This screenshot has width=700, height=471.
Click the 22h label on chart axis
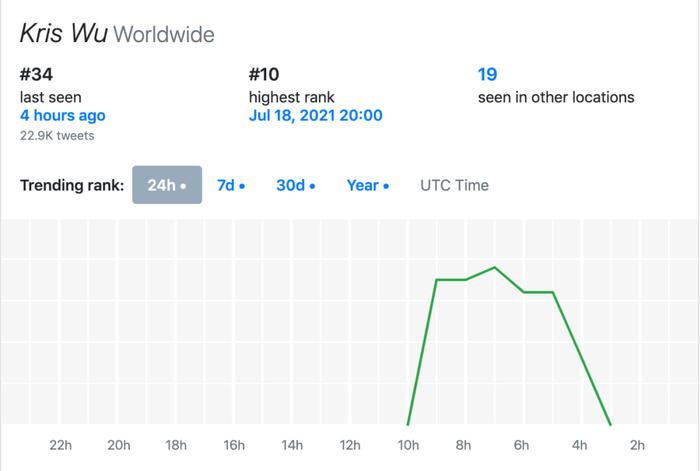coord(61,445)
